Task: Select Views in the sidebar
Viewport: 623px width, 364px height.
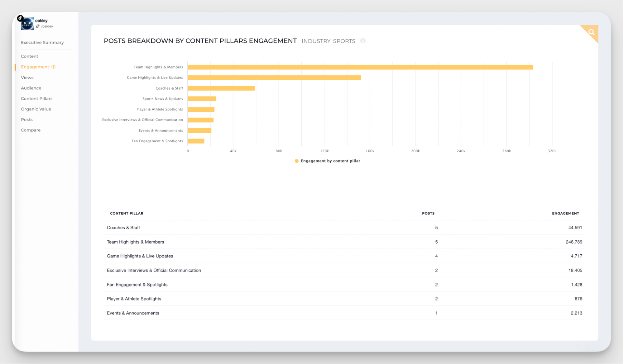Action: pos(27,78)
